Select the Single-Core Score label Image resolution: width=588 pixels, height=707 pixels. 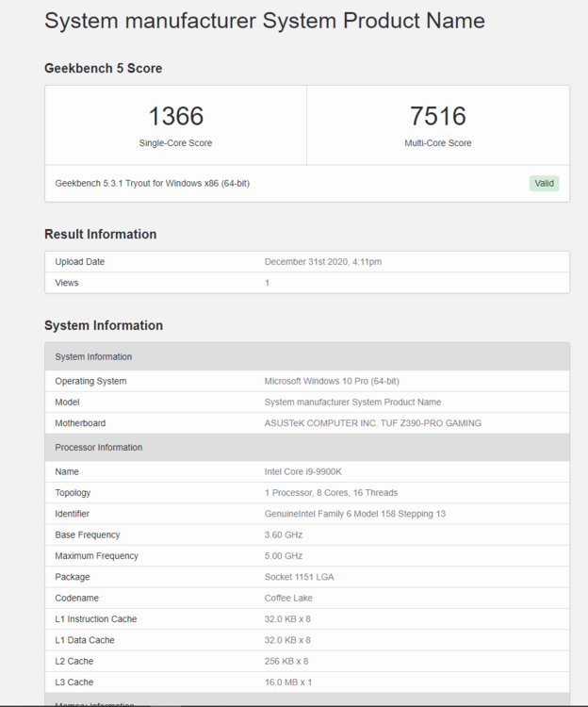pyautogui.click(x=175, y=143)
